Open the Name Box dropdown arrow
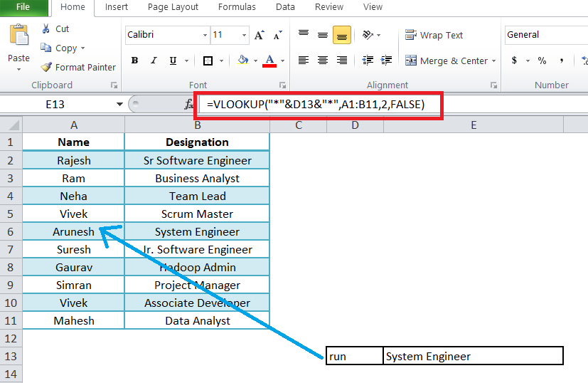 (x=119, y=105)
